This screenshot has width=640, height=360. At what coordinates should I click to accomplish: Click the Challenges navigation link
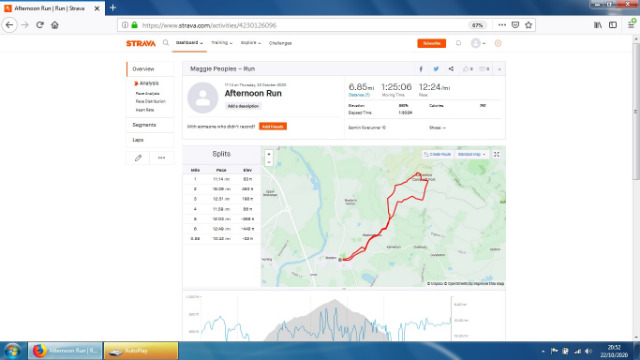[x=280, y=43]
